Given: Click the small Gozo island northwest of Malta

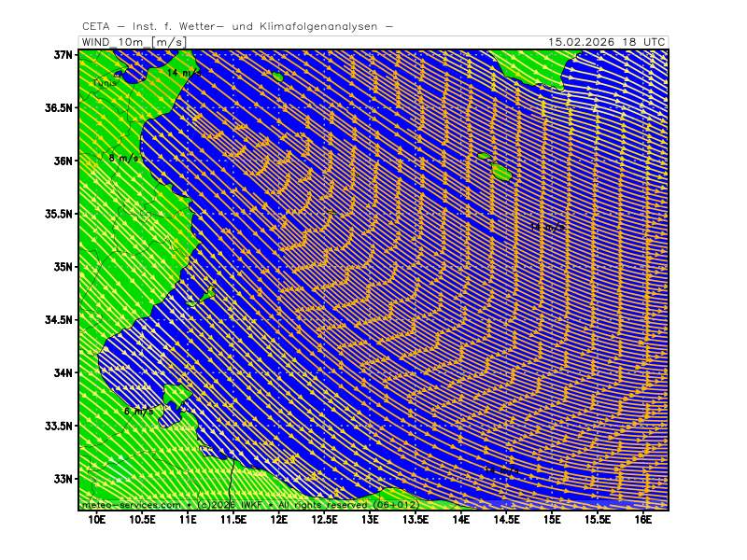Looking at the screenshot, I should 485,157.
